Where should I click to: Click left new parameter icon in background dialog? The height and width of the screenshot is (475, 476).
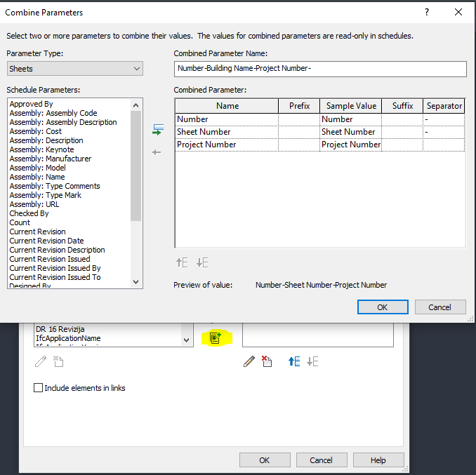click(58, 361)
